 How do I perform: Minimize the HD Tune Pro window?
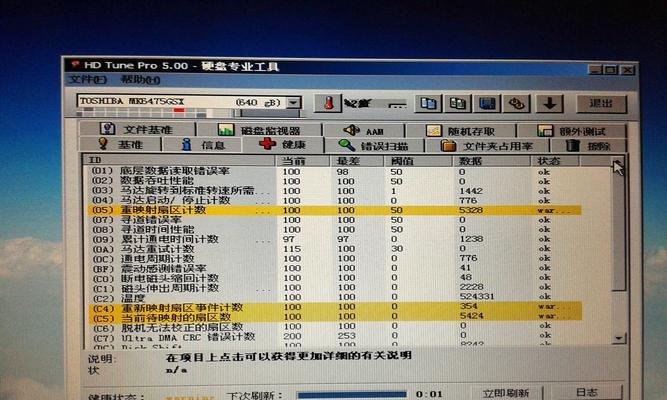click(x=596, y=69)
